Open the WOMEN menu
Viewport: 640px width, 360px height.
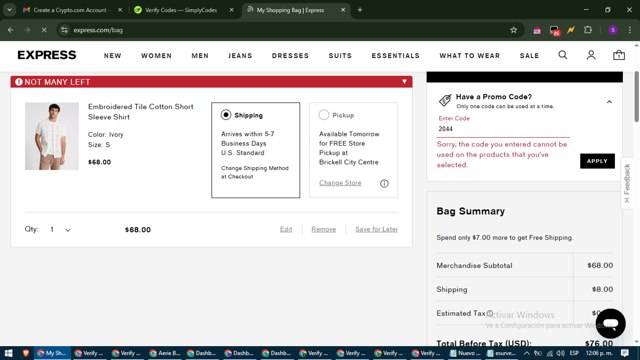pos(156,56)
